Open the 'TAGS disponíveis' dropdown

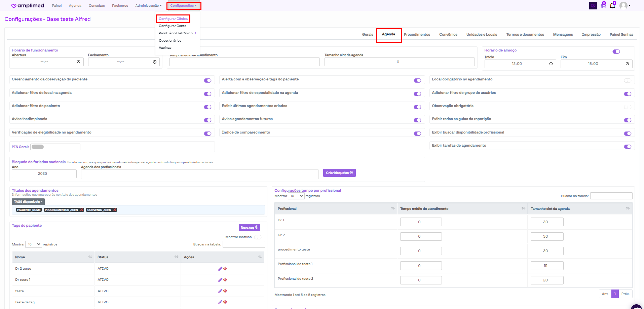(x=28, y=202)
